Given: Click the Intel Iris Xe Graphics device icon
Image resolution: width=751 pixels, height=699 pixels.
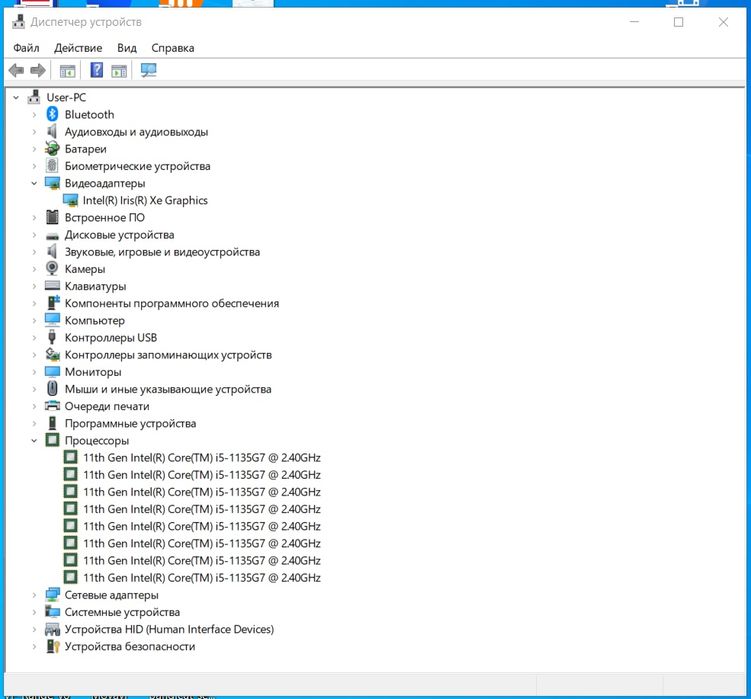Looking at the screenshot, I should pyautogui.click(x=70, y=200).
